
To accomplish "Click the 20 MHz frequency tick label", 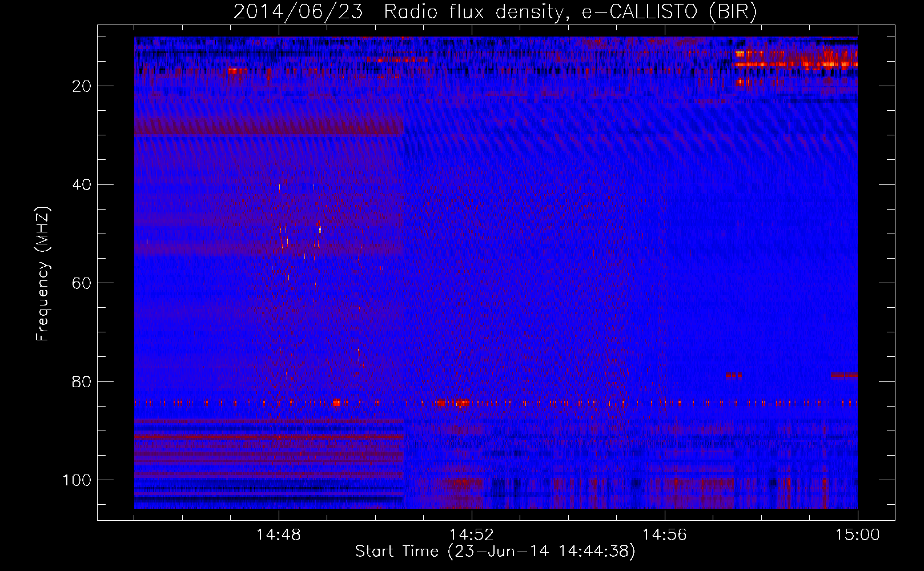I will [82, 86].
